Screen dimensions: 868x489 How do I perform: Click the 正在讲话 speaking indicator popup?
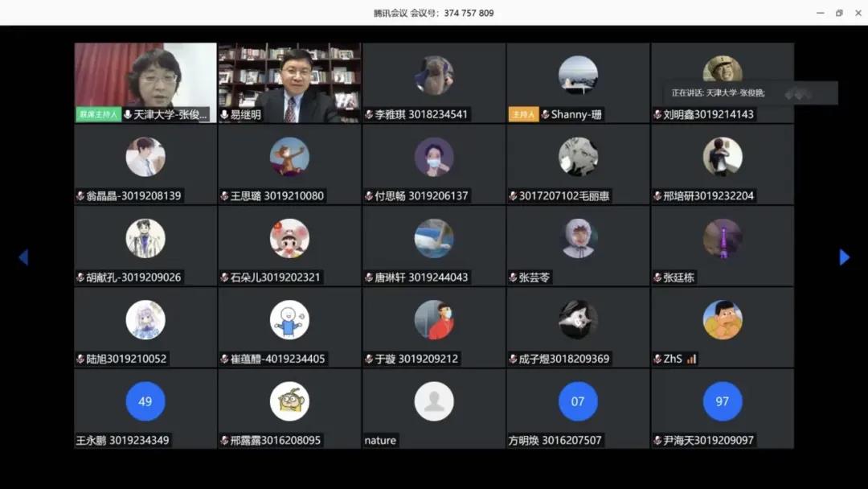(x=749, y=93)
